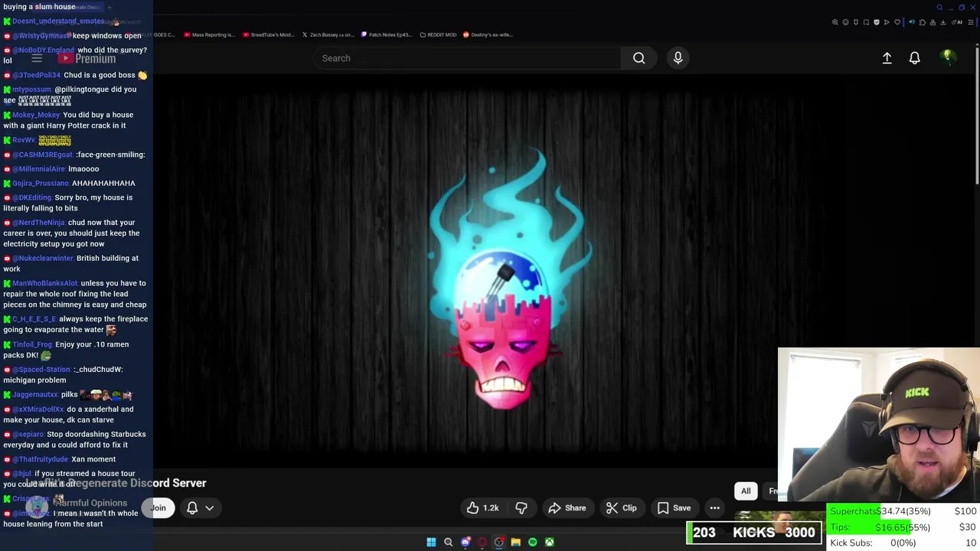Take a snapshot with the selection icon
The width and height of the screenshot is (980, 551).
point(866,22)
